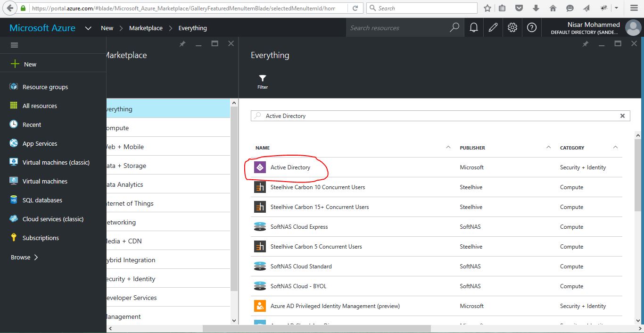Open the browser home page
644x333 pixels.
553,8
